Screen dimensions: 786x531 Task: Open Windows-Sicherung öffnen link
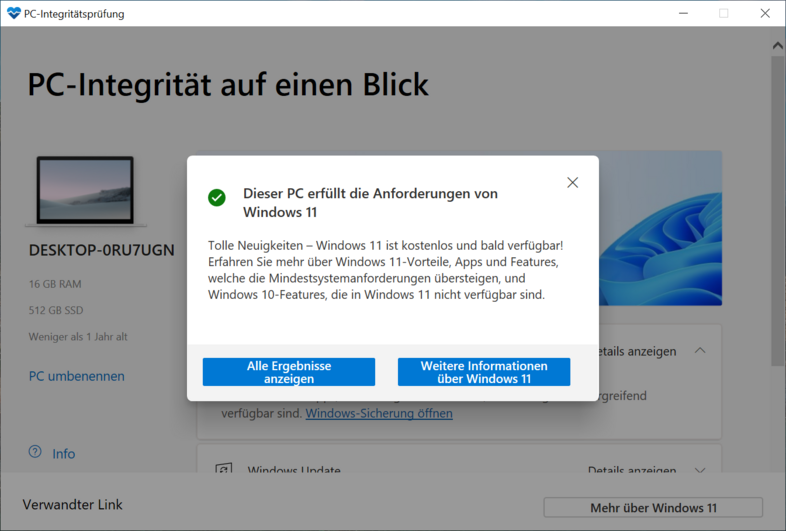tap(379, 413)
